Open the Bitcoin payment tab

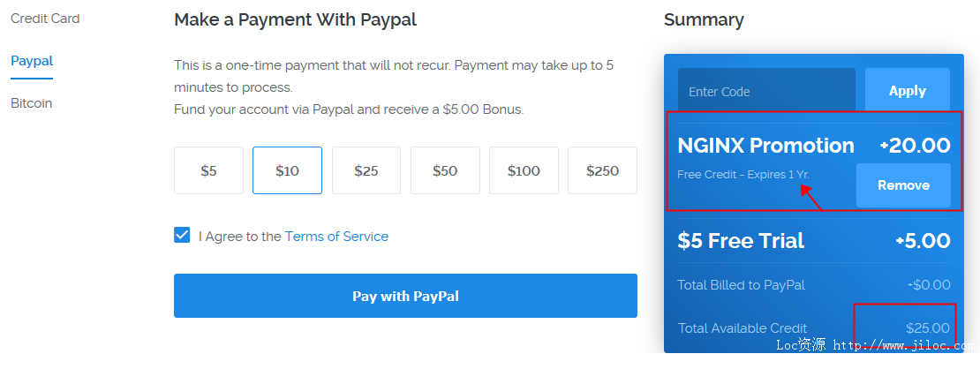tap(31, 103)
